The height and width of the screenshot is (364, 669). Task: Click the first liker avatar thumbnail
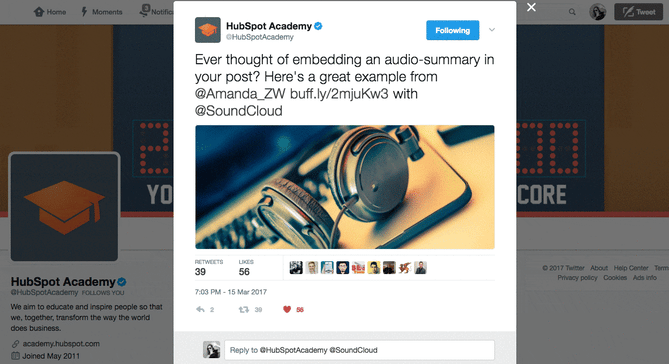[x=296, y=268]
